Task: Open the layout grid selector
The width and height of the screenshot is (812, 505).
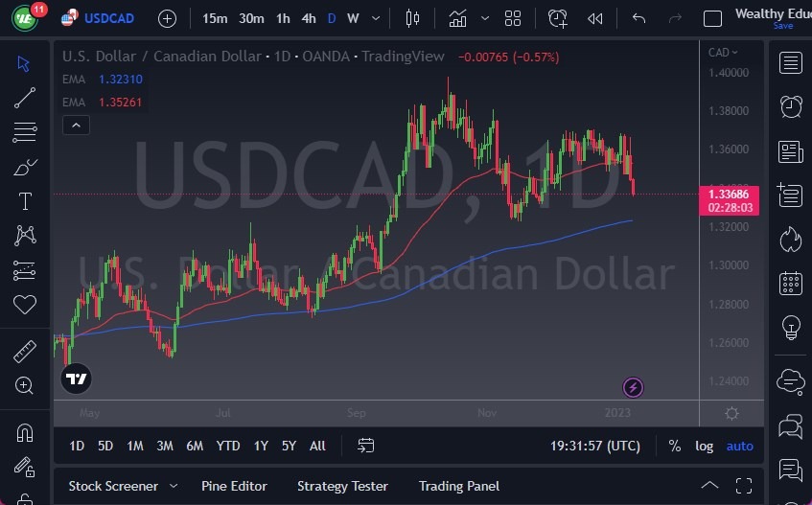Action: (x=513, y=18)
